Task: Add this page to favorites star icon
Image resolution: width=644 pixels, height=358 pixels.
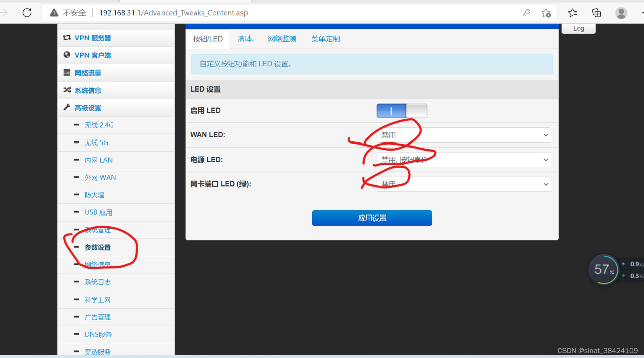Action: point(546,13)
